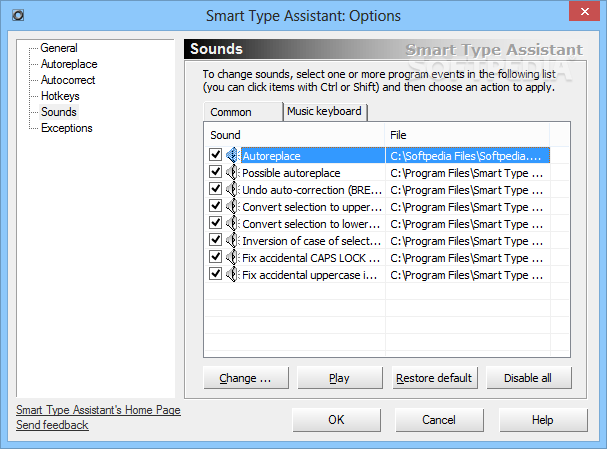Select the Undo auto-correction (BRE... row

(312, 190)
